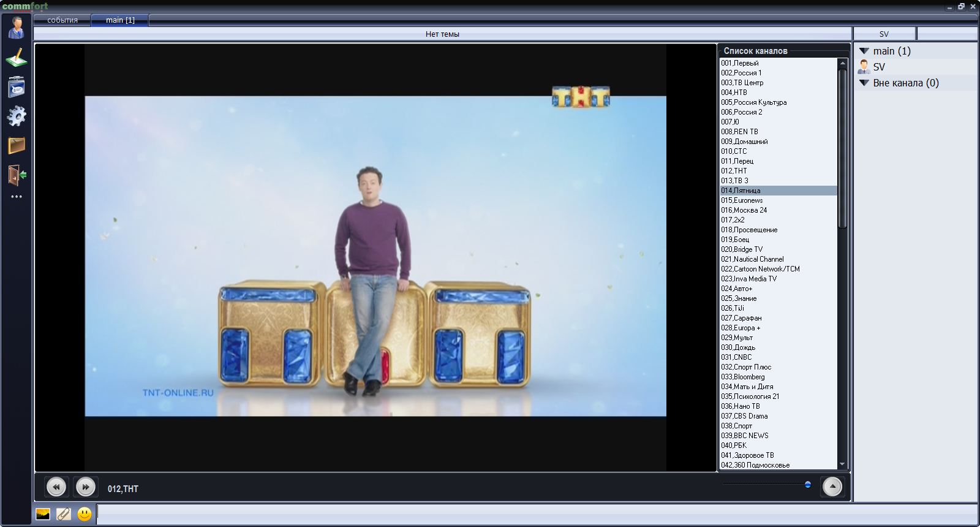Screen dimensions: 980x527
Task: Click the blue volume slider handle
Action: point(808,485)
